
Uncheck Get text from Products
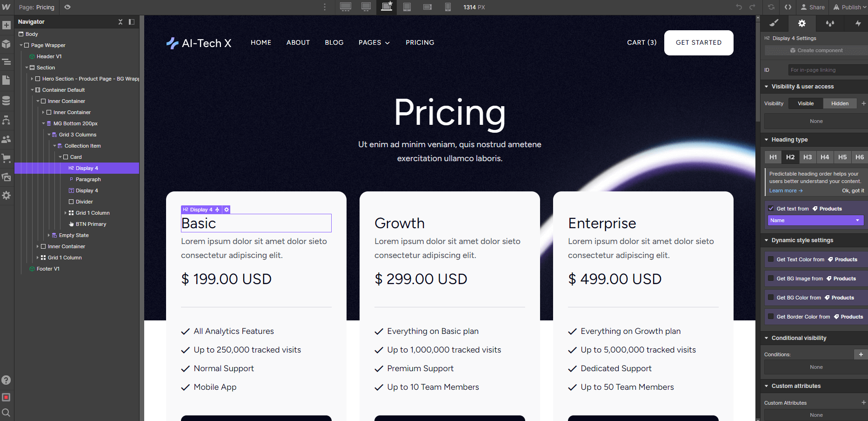click(771, 208)
